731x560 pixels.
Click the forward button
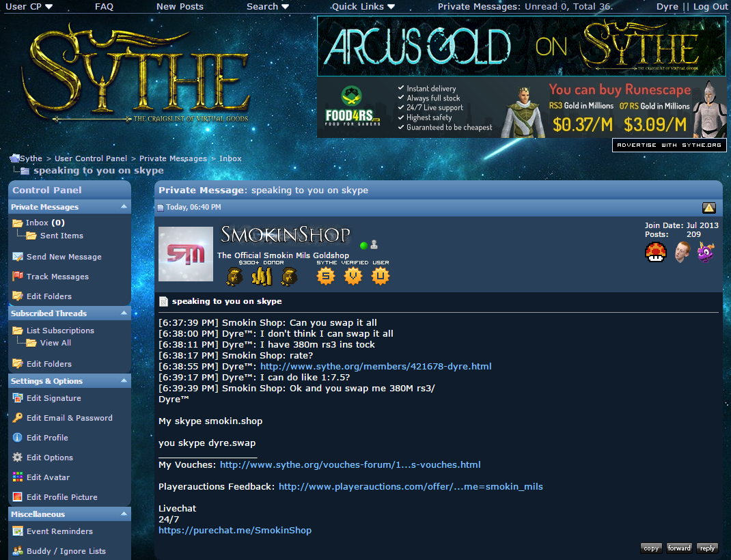679,548
